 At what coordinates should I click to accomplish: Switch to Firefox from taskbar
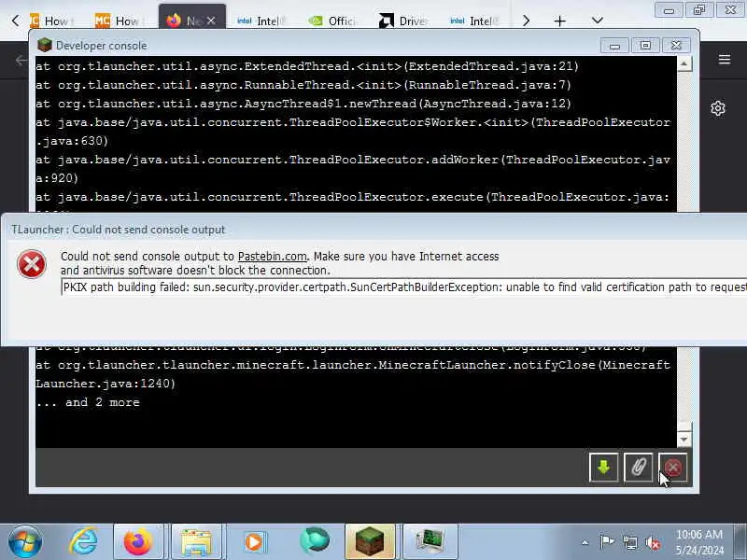coord(138,541)
